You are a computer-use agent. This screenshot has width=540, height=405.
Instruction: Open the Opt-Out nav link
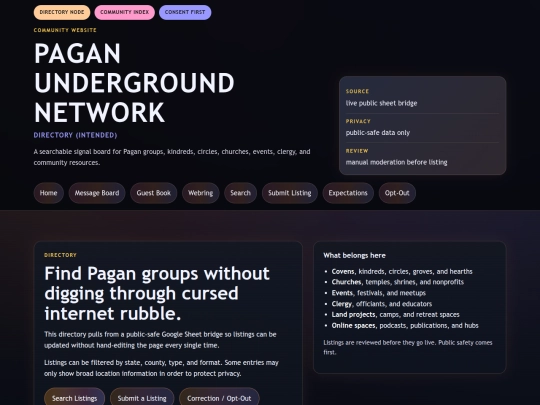(397, 193)
